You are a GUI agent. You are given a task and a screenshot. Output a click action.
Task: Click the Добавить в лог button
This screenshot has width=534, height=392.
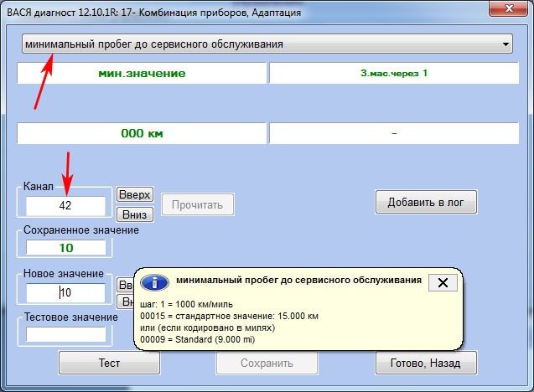[426, 202]
